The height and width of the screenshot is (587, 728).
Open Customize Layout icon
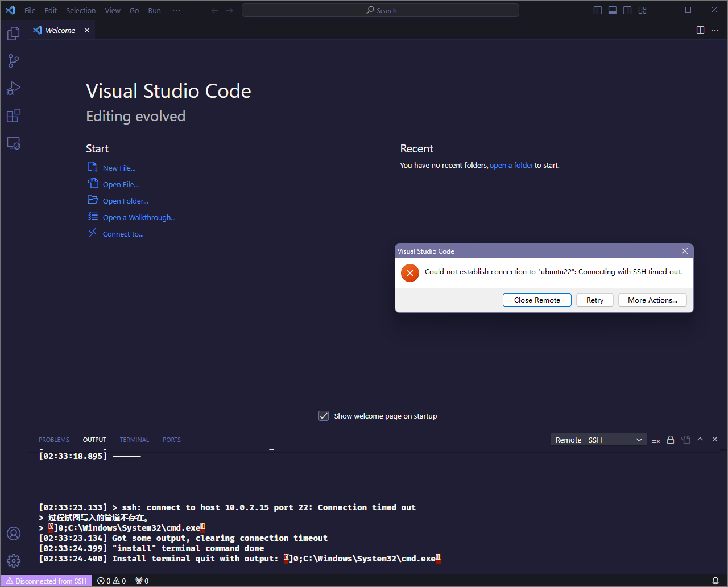(643, 10)
